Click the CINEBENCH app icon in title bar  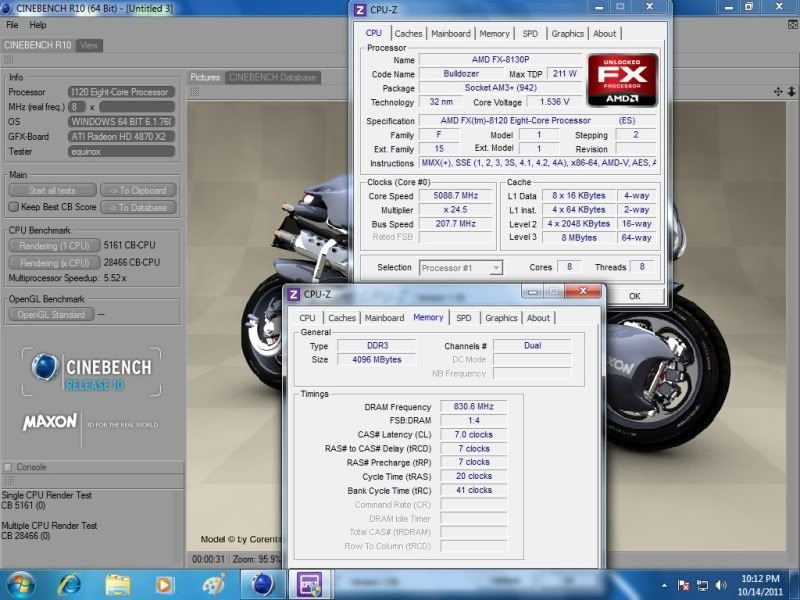point(8,8)
